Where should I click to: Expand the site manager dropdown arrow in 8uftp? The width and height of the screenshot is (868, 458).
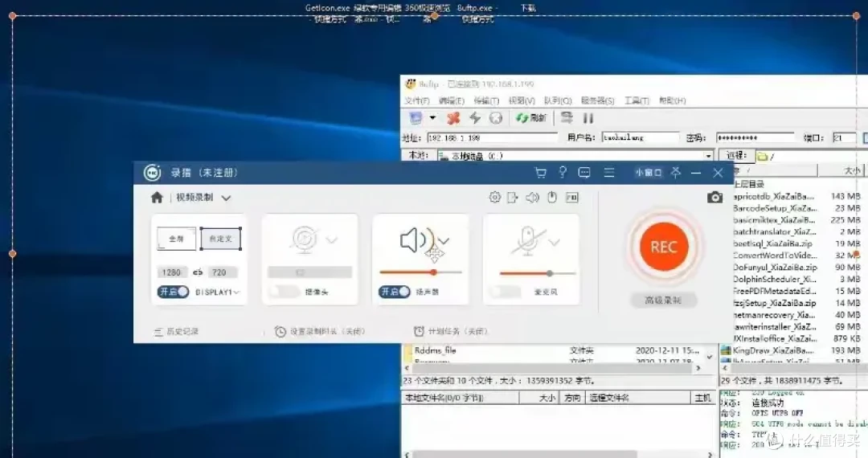click(433, 118)
